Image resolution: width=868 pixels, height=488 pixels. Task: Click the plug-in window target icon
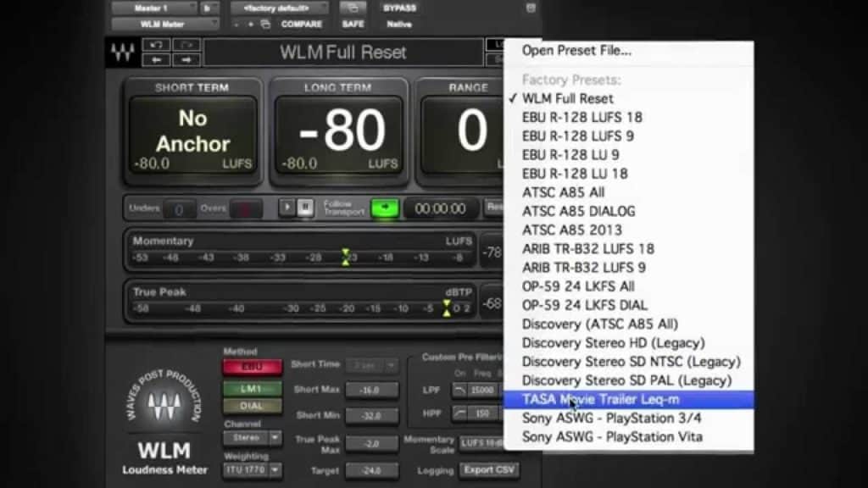click(353, 8)
